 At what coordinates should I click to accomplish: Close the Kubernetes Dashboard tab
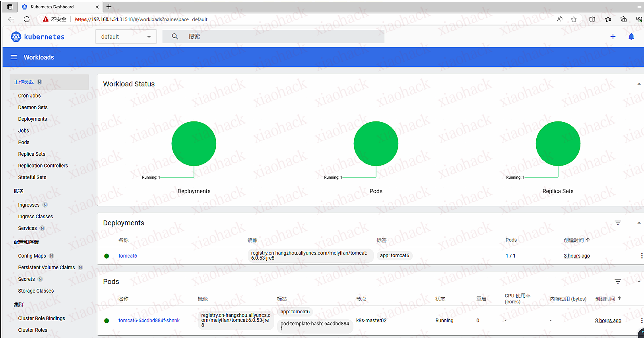pos(97,7)
